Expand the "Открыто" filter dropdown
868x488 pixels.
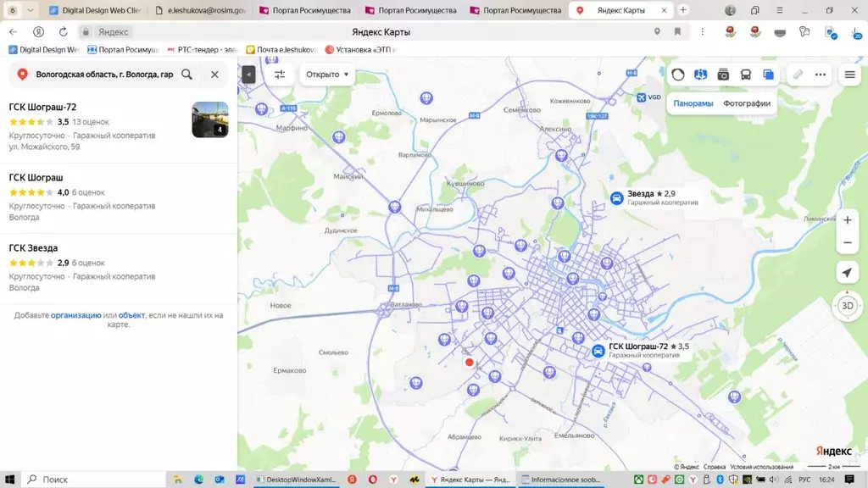pos(327,75)
